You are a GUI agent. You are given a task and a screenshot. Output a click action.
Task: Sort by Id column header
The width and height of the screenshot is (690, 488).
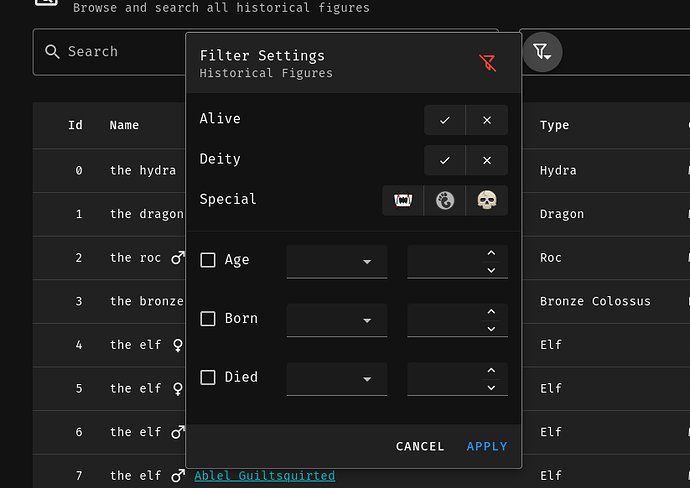(x=75, y=125)
